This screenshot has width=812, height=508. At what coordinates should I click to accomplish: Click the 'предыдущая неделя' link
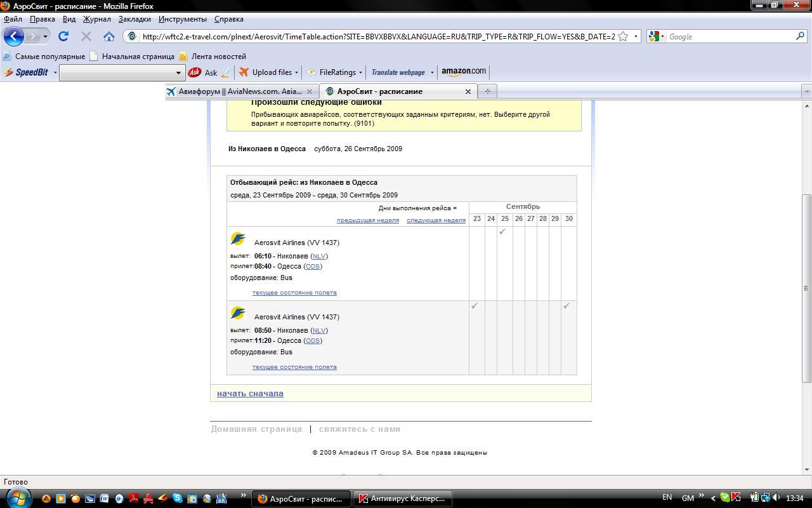[367, 220]
